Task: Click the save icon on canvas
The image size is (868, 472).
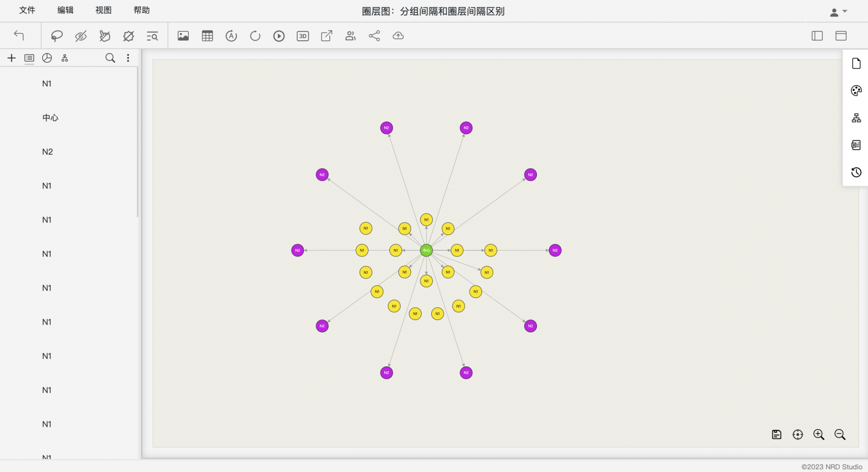Action: 776,434
